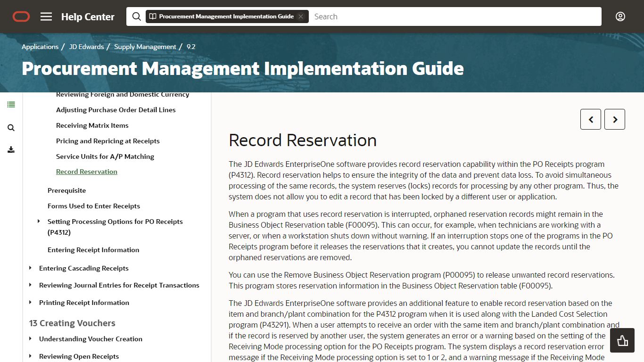Image resolution: width=644 pixels, height=362 pixels.
Task: Click the Oracle logo icon
Action: [x=21, y=16]
